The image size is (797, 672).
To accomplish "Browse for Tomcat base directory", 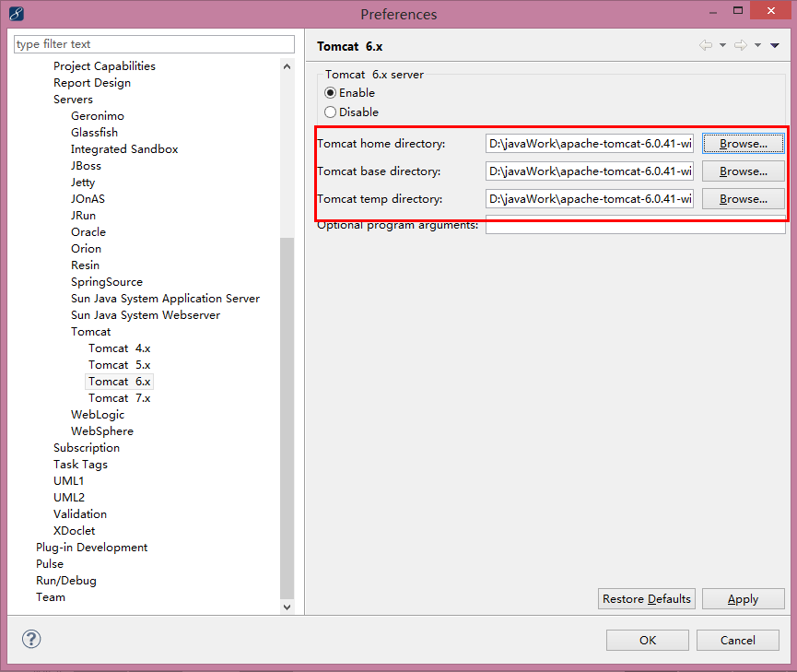I will point(744,171).
